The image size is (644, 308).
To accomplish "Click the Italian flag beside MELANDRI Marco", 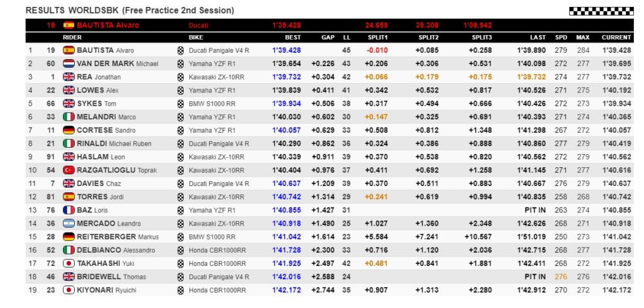I will 67,117.
